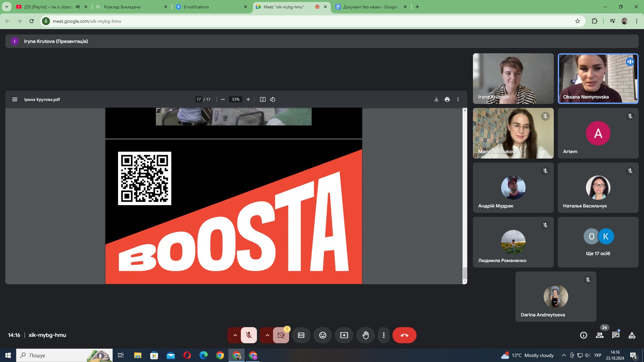Show hidden system tray icons
Image resolution: width=644 pixels, height=362 pixels.
pyautogui.click(x=564, y=355)
